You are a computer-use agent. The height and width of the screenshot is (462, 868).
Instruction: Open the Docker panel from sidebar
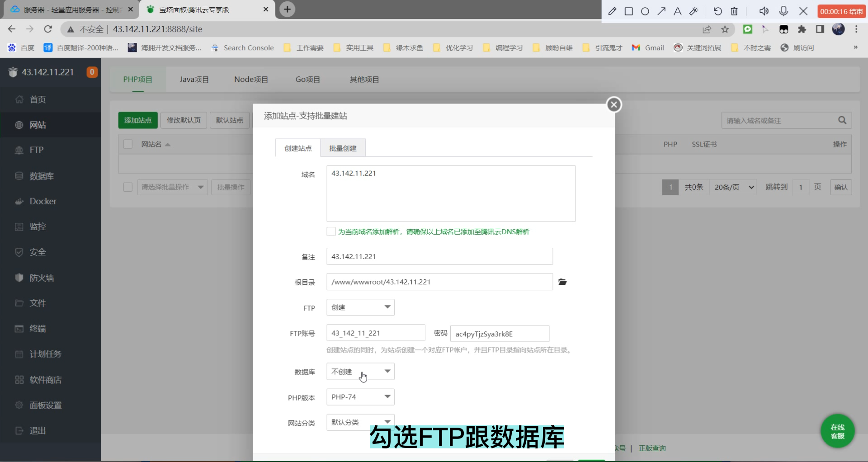(x=43, y=201)
